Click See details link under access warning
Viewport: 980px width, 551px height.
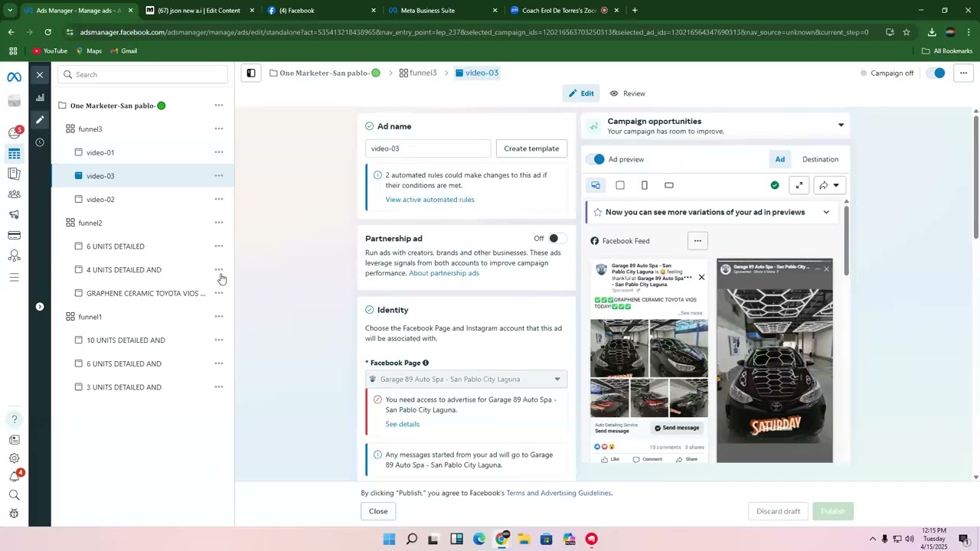tap(402, 424)
